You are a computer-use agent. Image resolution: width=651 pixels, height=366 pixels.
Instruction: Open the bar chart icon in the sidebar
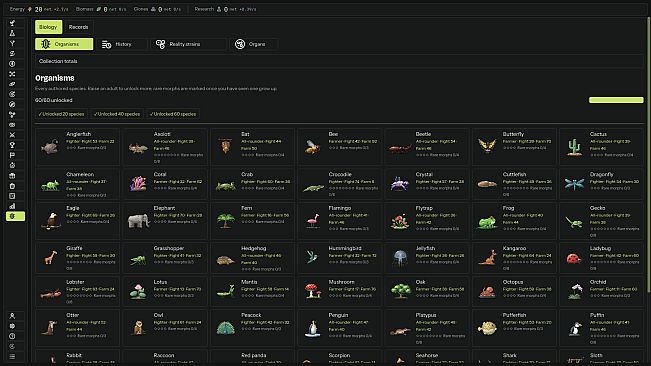click(x=12, y=206)
